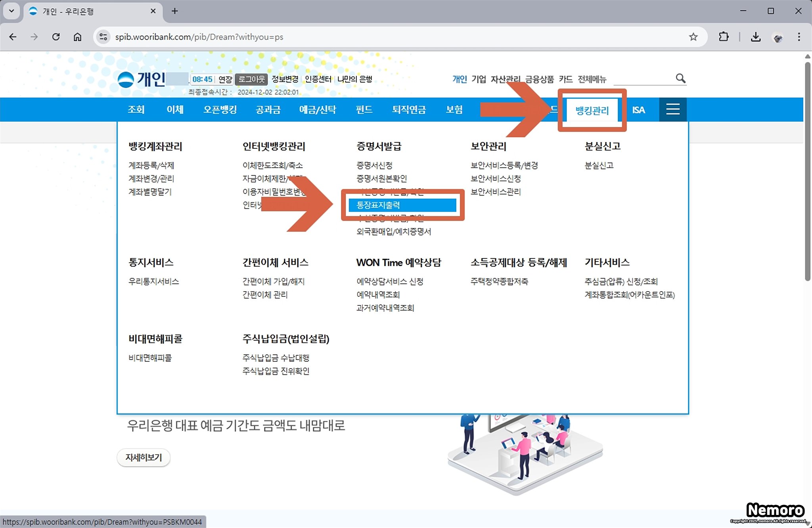The image size is (812, 528).
Task: Open the 뱅킹관리 menu tab
Action: click(x=592, y=110)
